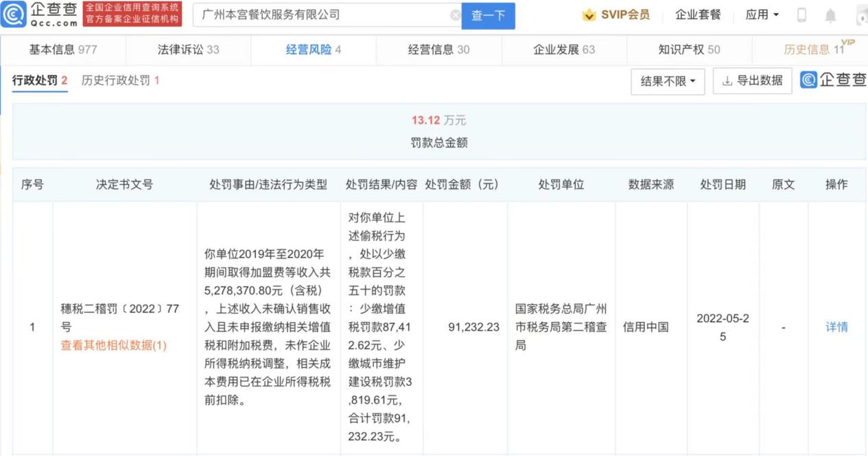This screenshot has width=868, height=456.
Task: Click the 处罚事由/违法行为类型 column header
Action: [x=268, y=184]
